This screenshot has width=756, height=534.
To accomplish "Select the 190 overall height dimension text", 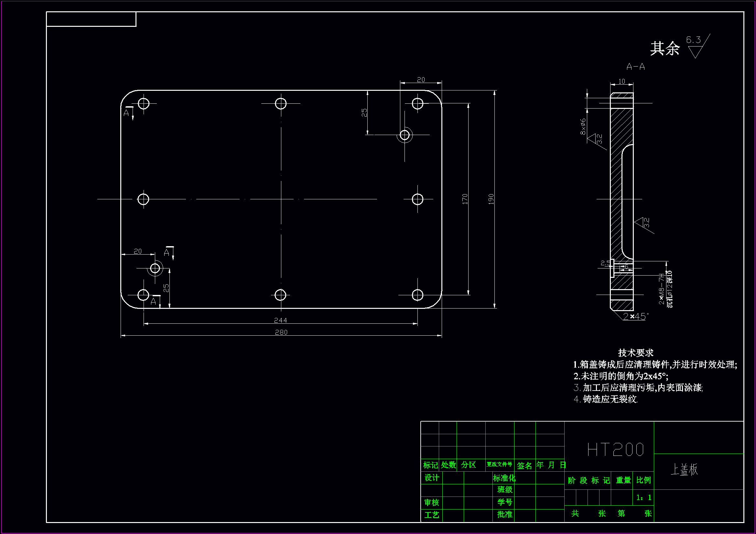I will tap(491, 199).
